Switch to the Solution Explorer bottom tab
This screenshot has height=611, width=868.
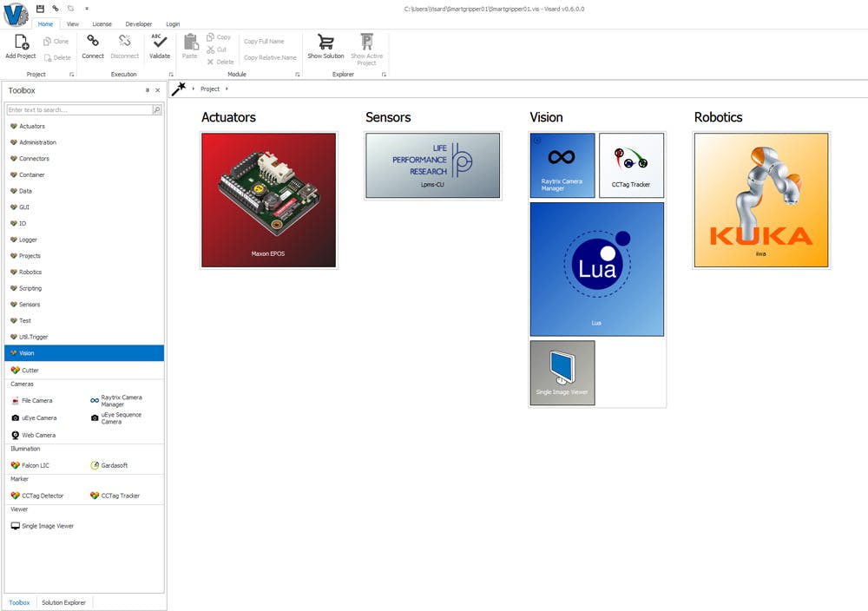point(63,602)
